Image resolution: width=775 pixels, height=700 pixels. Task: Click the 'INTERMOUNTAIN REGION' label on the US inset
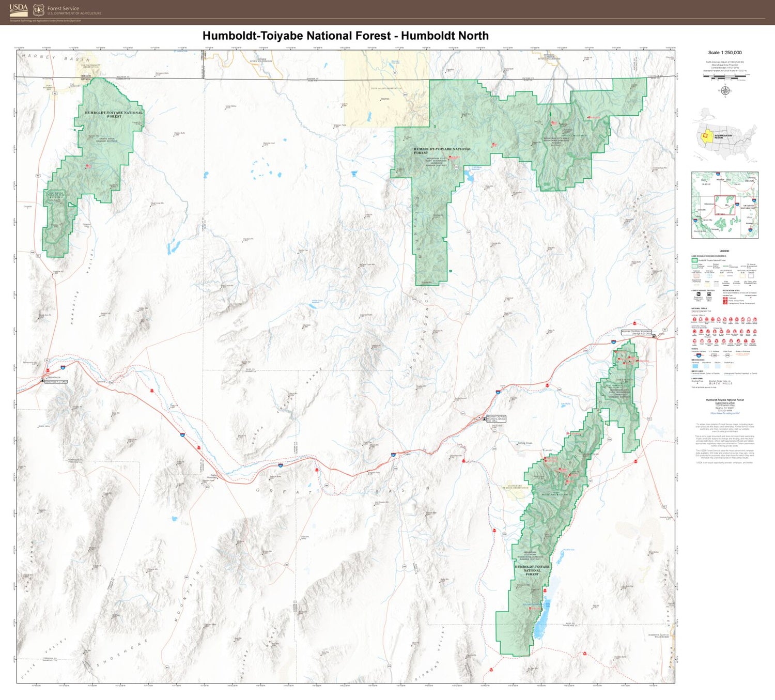[723, 136]
